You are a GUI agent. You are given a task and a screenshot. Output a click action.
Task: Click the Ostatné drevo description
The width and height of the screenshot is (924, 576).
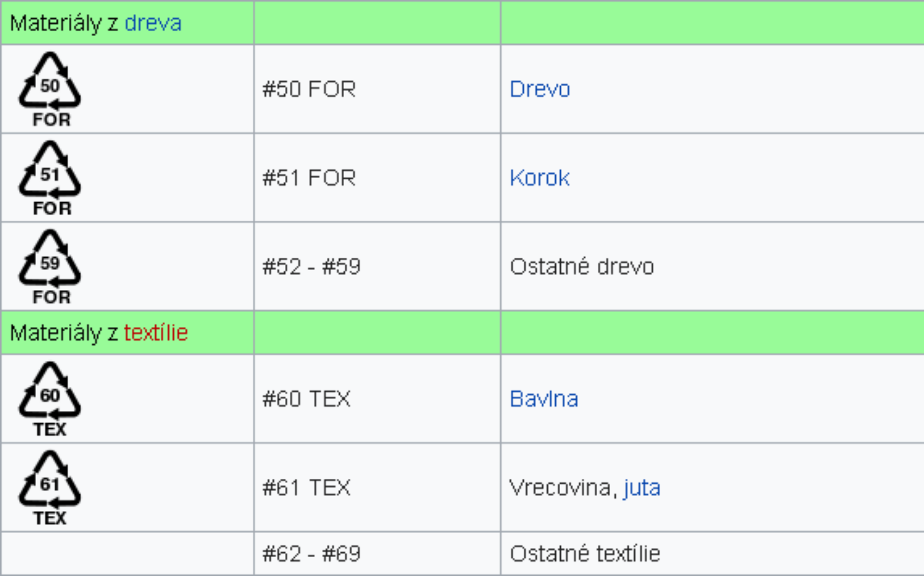point(582,266)
